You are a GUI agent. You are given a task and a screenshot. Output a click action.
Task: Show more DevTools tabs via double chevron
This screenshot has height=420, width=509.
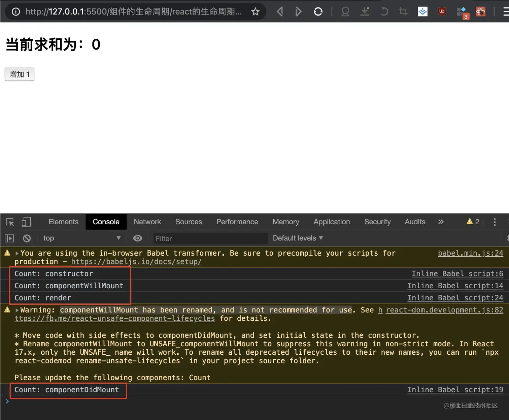point(441,222)
